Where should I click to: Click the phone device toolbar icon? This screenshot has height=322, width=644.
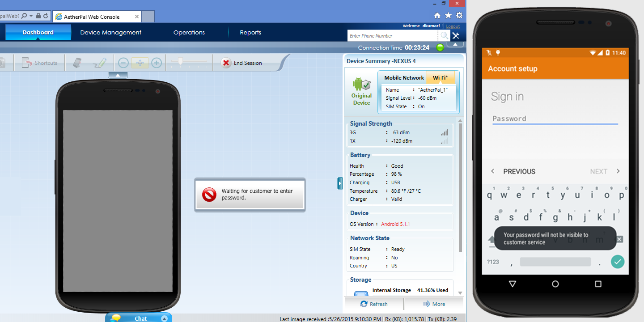(77, 63)
